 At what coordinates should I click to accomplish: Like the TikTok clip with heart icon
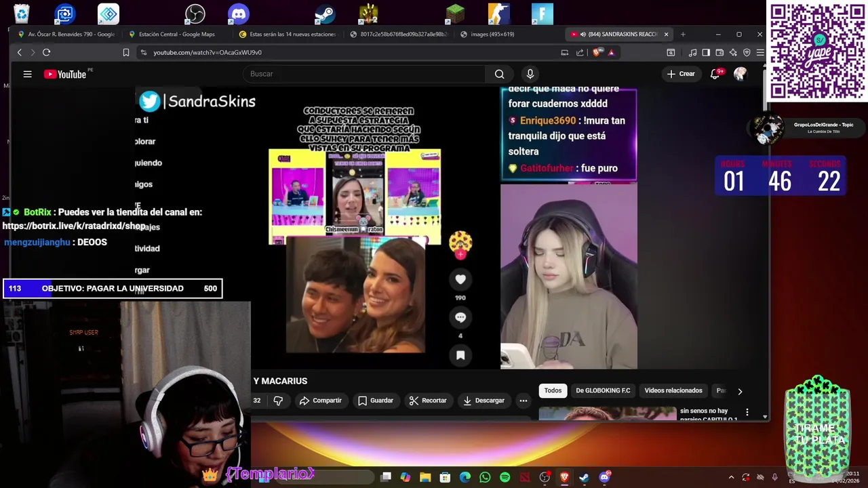[x=460, y=279]
